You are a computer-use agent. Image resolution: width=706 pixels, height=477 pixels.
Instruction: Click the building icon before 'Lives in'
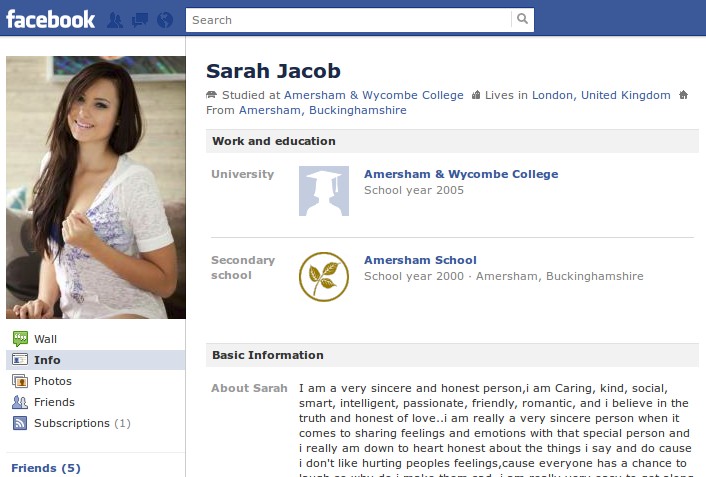[x=475, y=95]
